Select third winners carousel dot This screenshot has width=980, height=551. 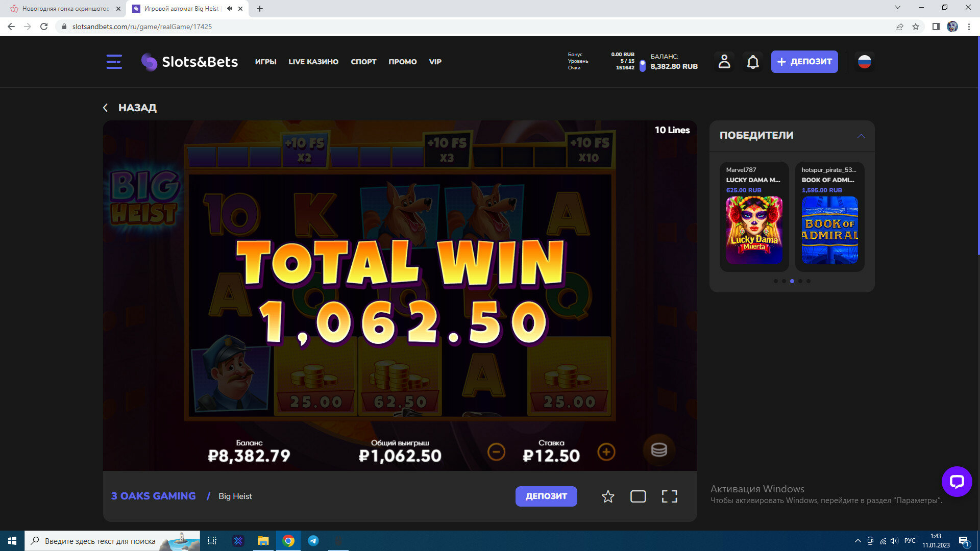tap(792, 281)
